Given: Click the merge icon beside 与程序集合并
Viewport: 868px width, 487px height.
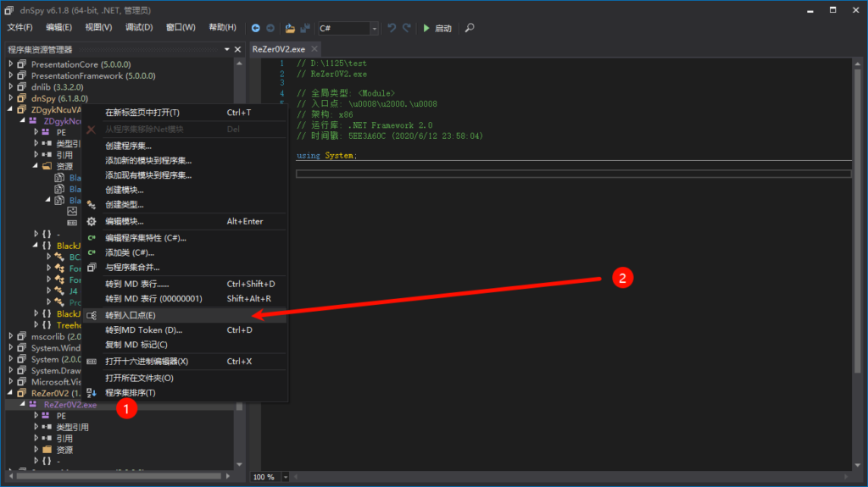Looking at the screenshot, I should click(92, 268).
